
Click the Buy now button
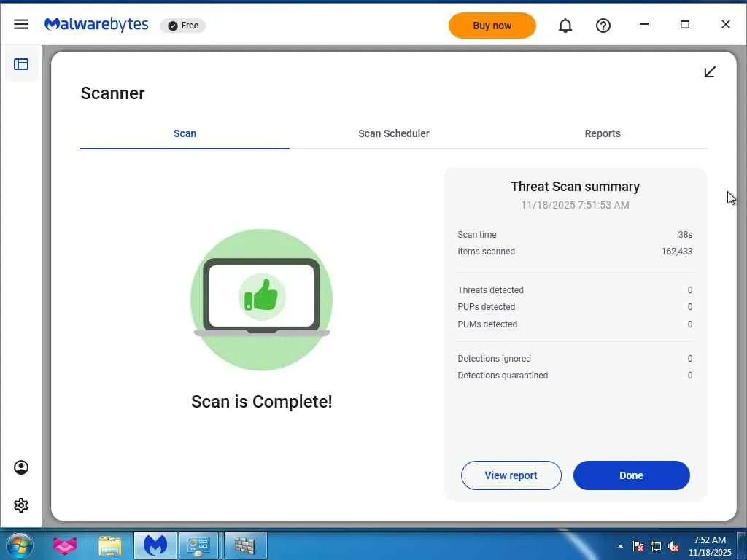coord(492,26)
